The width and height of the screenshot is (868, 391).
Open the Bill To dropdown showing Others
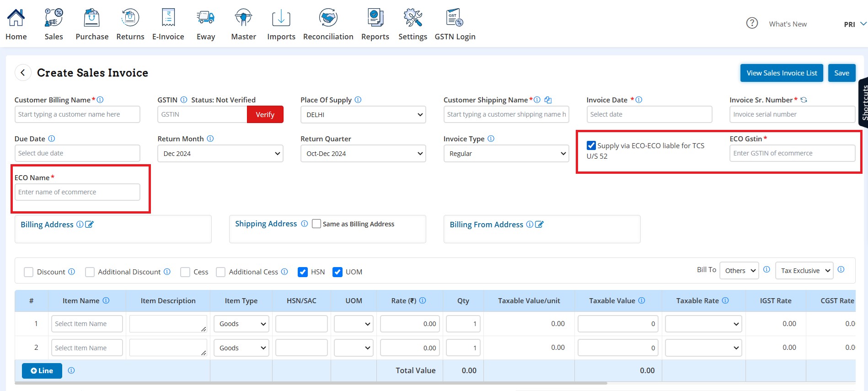coord(739,270)
